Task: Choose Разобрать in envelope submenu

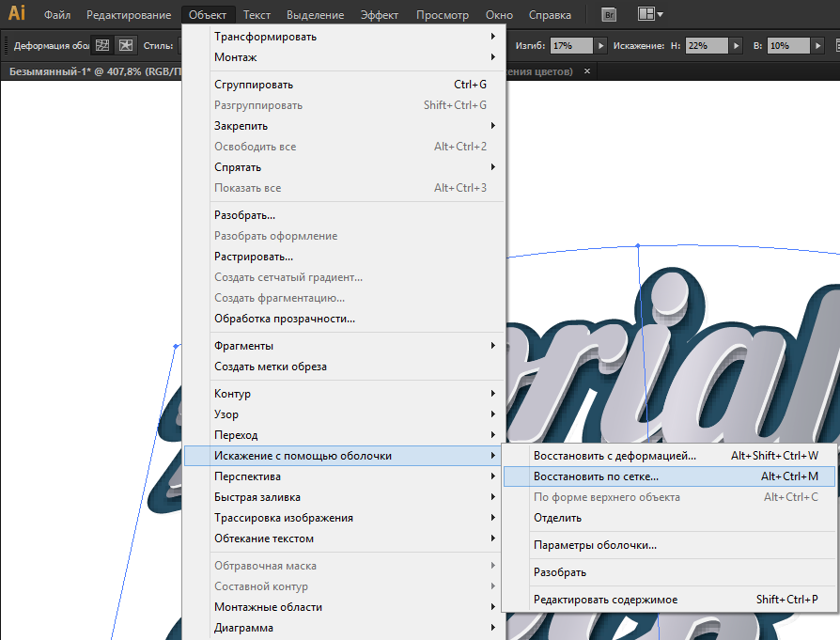Action: 670,572
